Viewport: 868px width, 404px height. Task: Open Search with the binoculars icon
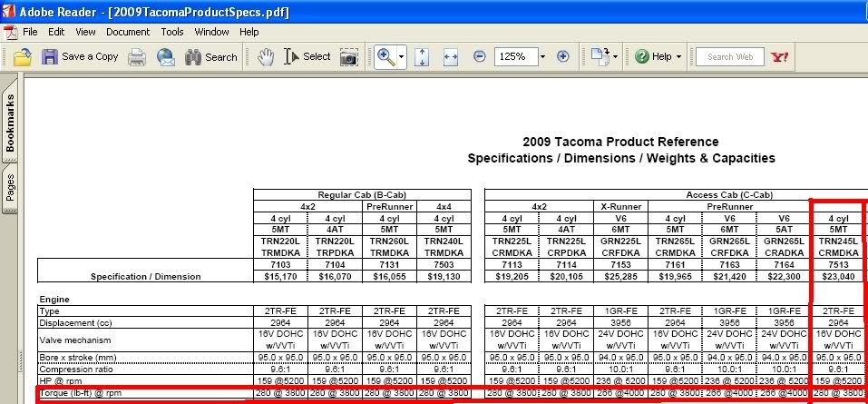pos(193,56)
